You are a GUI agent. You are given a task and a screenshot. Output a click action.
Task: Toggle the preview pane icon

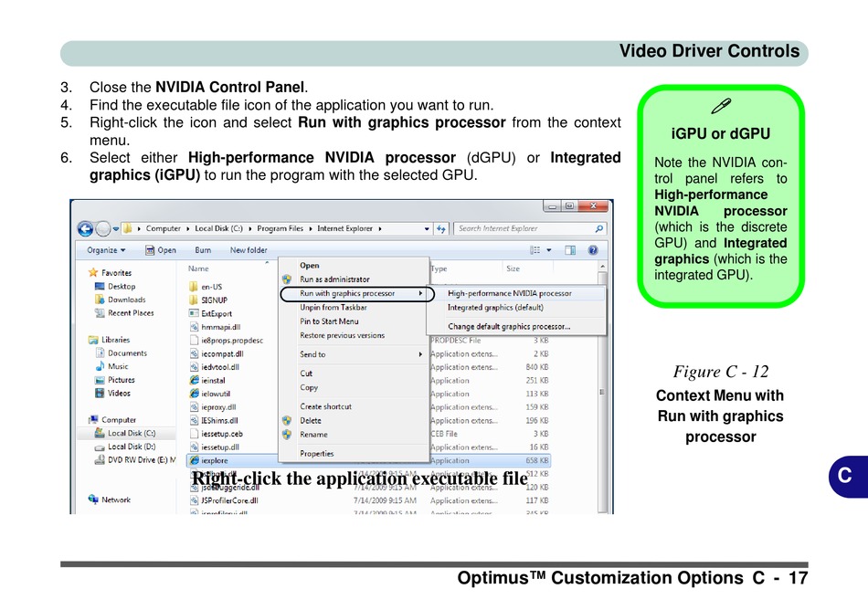pyautogui.click(x=569, y=250)
